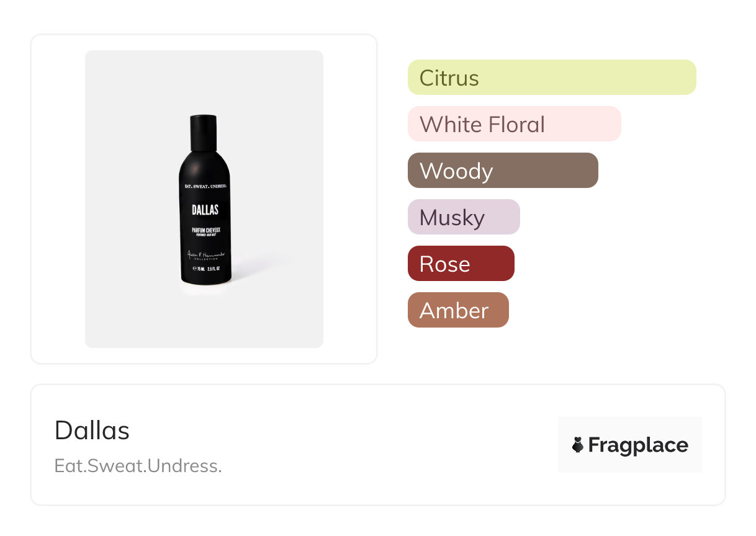Click the signature on the bottle label

204,255
